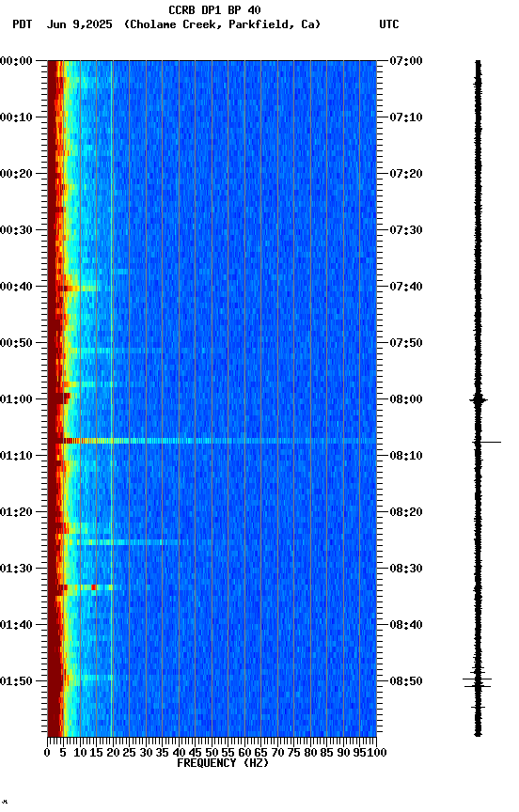Click the 08:00 UTC time label
This screenshot has width=519, height=812.
click(406, 399)
